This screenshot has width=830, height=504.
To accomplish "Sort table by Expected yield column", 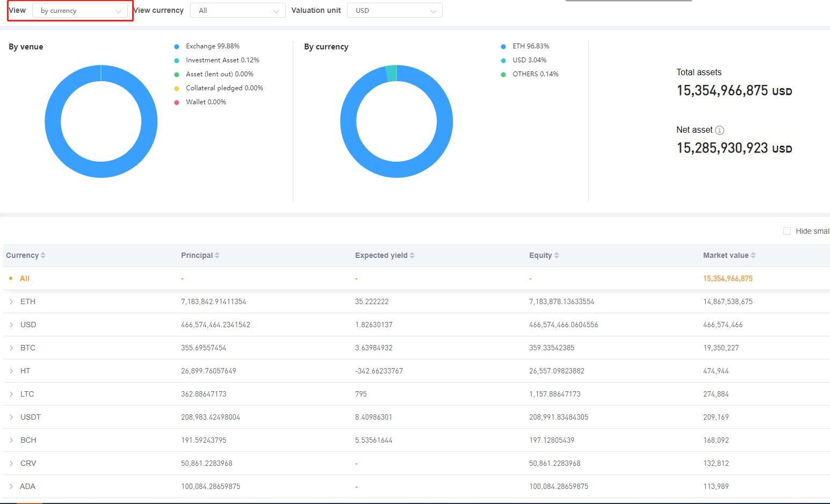I will pyautogui.click(x=412, y=255).
